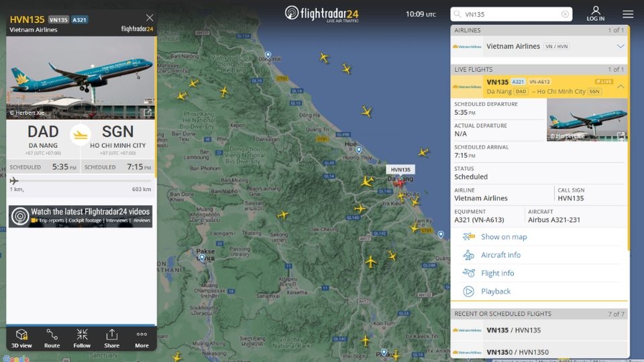Open recent flight VN1350 / HVN1350
Screen dimensions: 644x362
[539, 352]
